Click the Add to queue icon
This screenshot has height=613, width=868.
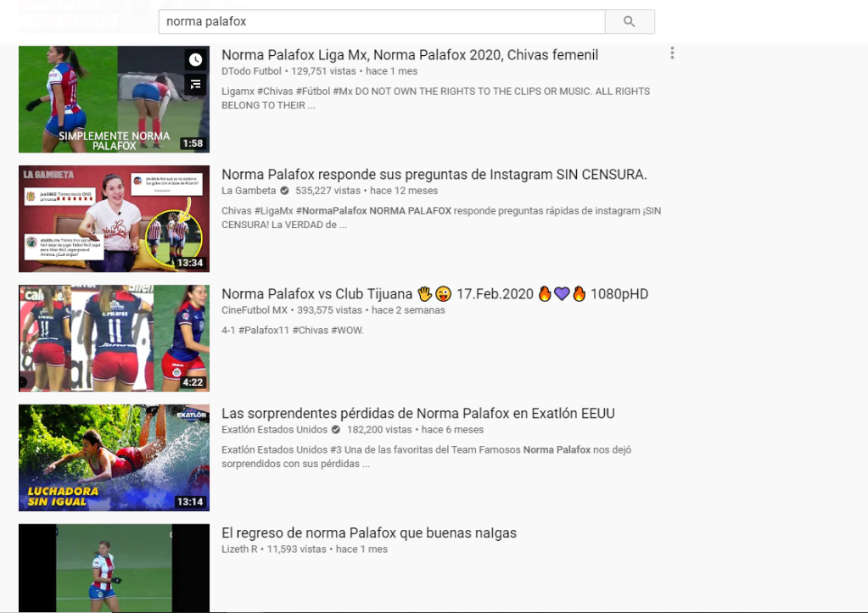click(x=196, y=84)
